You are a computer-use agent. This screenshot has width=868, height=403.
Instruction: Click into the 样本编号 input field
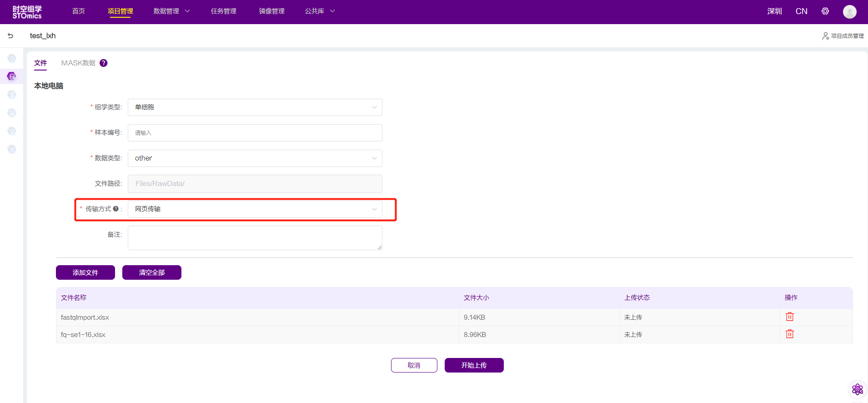tap(255, 133)
